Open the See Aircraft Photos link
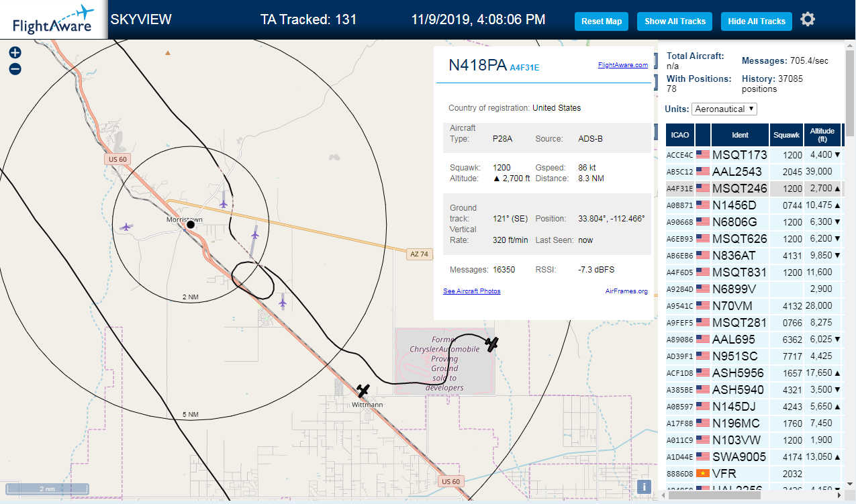Viewport: 856px width, 504px height. [x=471, y=291]
